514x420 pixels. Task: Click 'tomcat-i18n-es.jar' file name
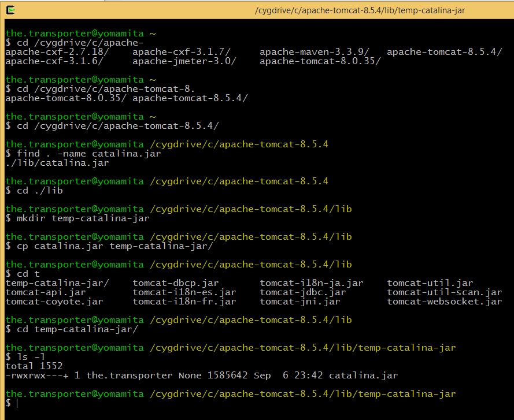(184, 292)
